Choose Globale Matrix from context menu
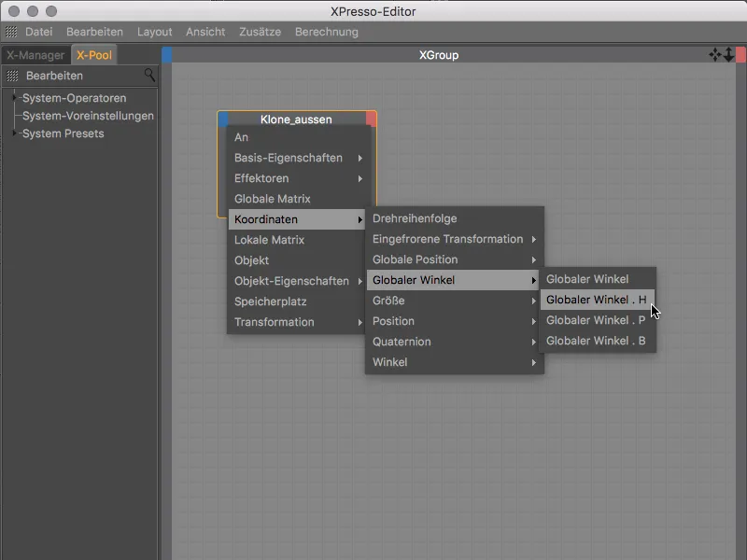This screenshot has height=560, width=747. [296, 199]
